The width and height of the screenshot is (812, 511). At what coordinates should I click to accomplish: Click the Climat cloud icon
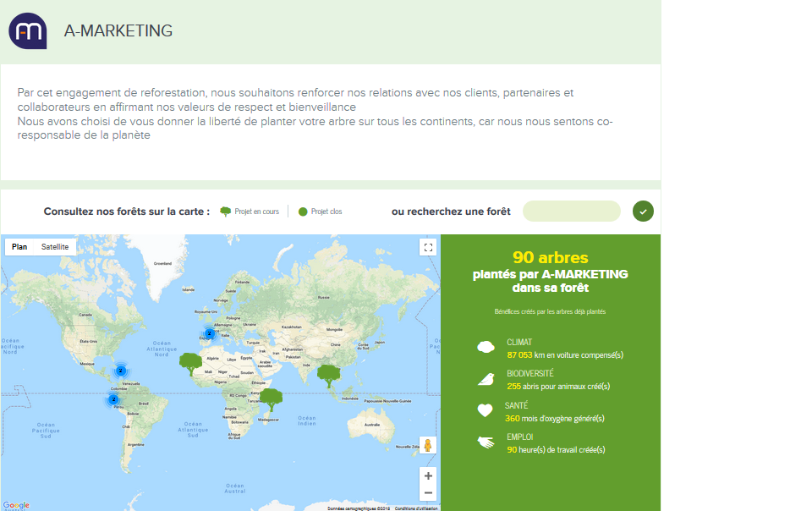point(486,347)
